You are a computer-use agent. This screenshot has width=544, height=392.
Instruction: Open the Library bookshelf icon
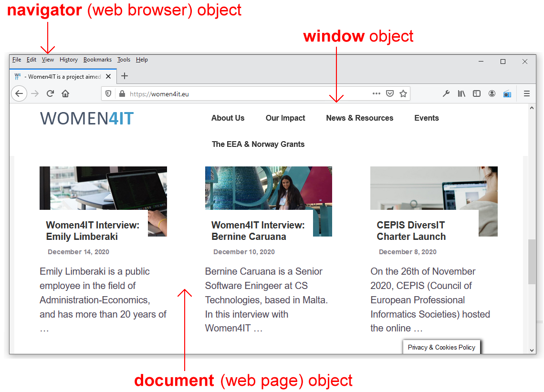pyautogui.click(x=461, y=94)
